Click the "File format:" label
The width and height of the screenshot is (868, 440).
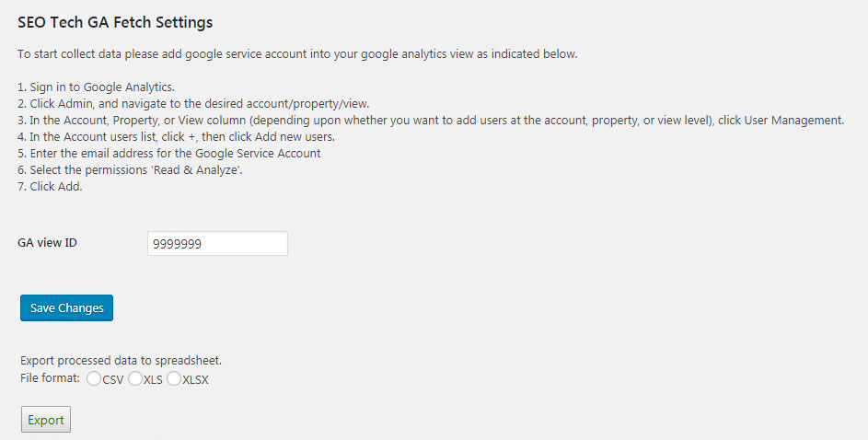point(50,378)
